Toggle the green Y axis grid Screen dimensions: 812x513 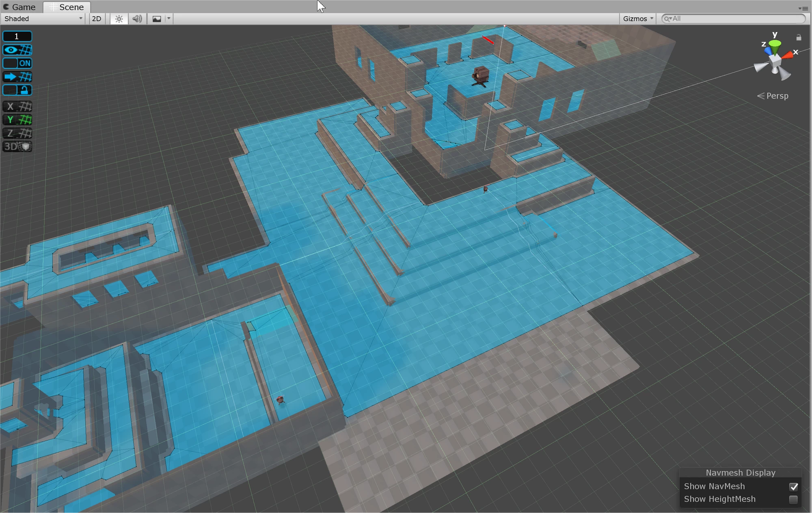(17, 120)
